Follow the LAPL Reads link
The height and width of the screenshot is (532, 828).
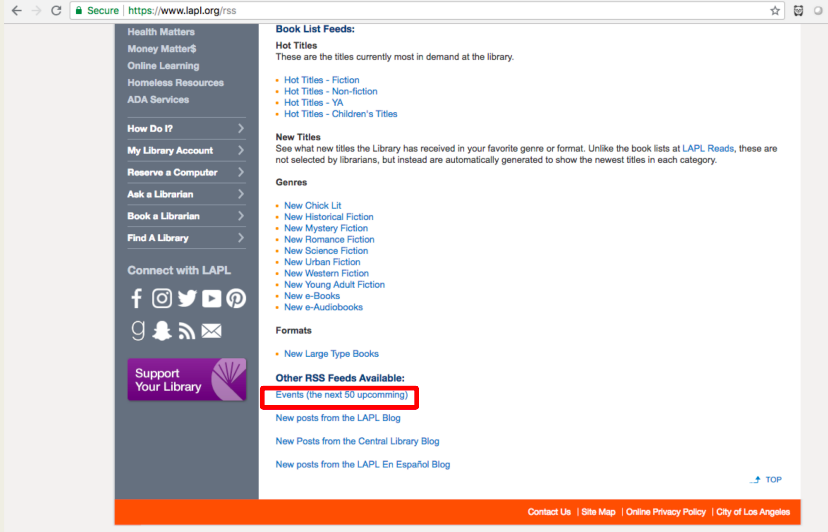point(708,148)
